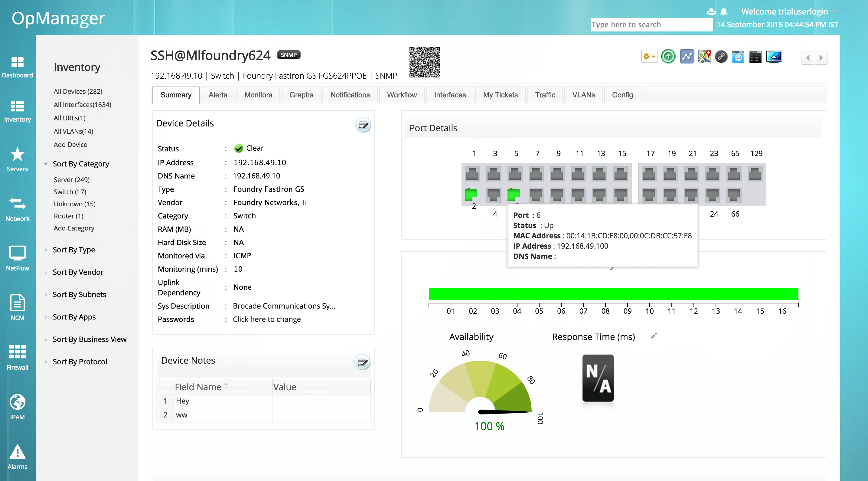Viewport: 868px width, 481px height.
Task: Open the VLANs tab
Action: click(583, 95)
